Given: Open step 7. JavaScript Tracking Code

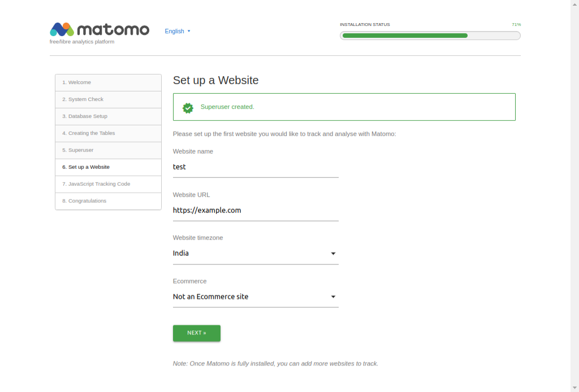Looking at the screenshot, I should click(x=108, y=184).
